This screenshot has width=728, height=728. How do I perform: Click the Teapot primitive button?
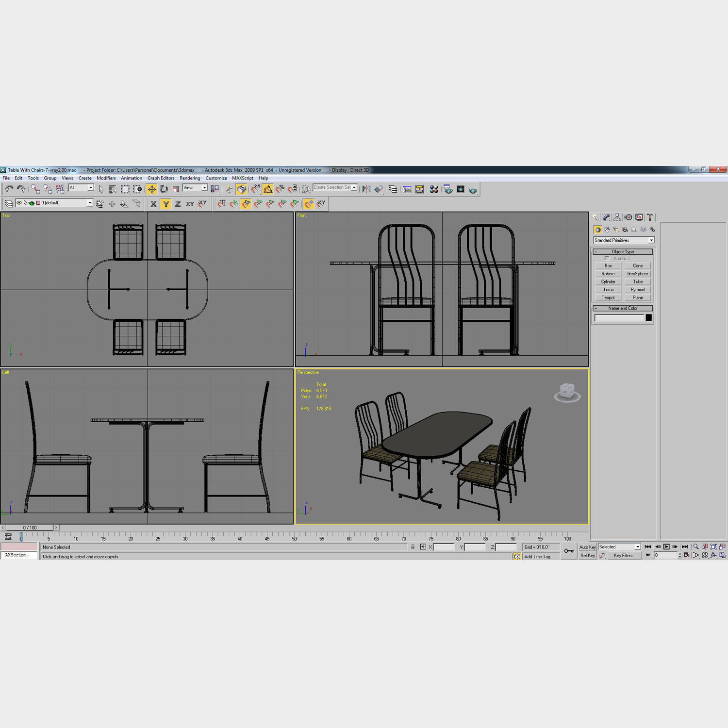point(608,298)
